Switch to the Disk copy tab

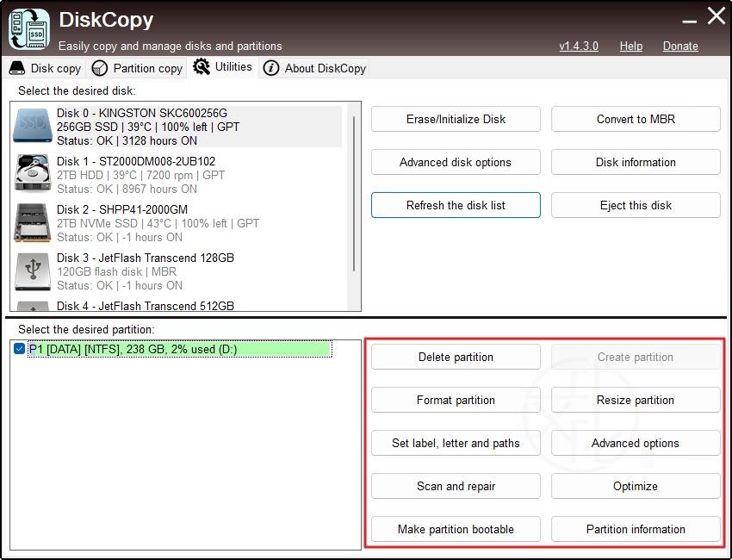[45, 68]
